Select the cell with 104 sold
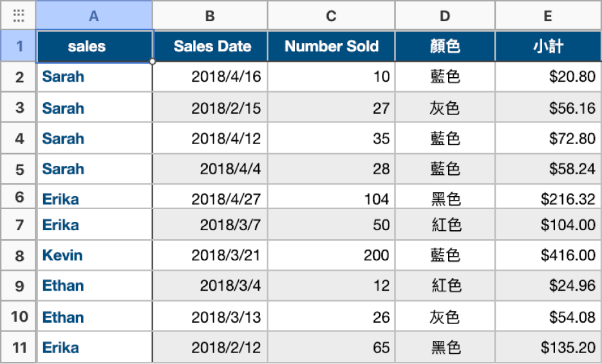This screenshot has width=602, height=364. [x=331, y=199]
